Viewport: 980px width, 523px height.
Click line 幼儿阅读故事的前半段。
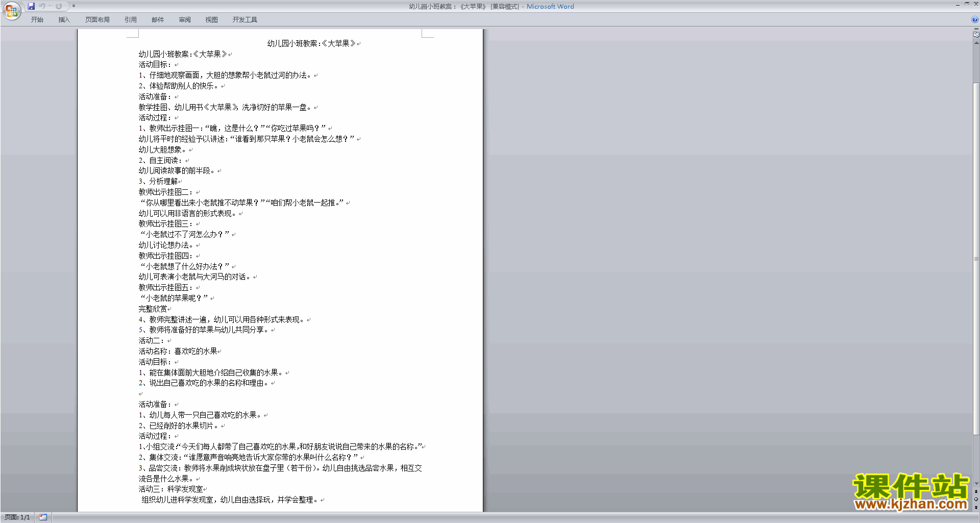click(177, 171)
